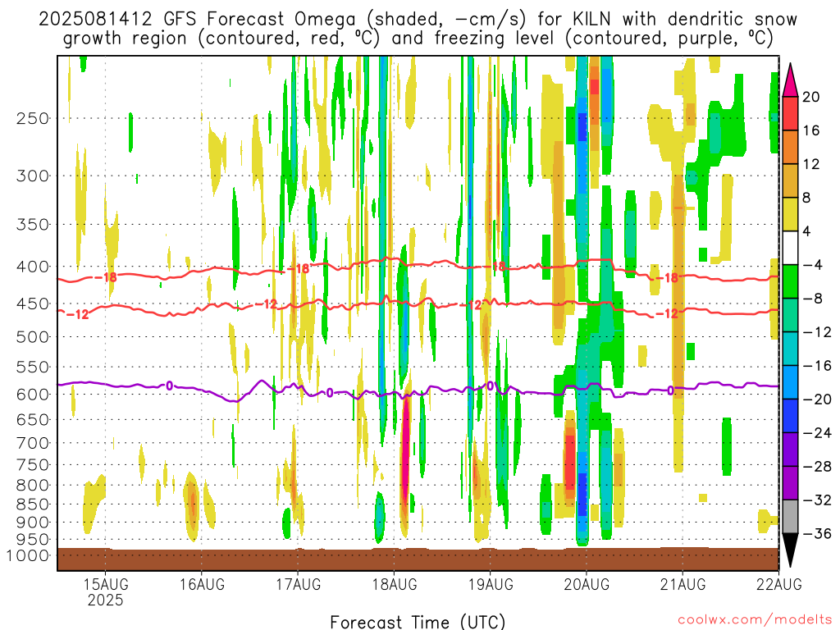Select the 400 pressure level label
Image resolution: width=840 pixels, height=630 pixels.
pyautogui.click(x=33, y=267)
